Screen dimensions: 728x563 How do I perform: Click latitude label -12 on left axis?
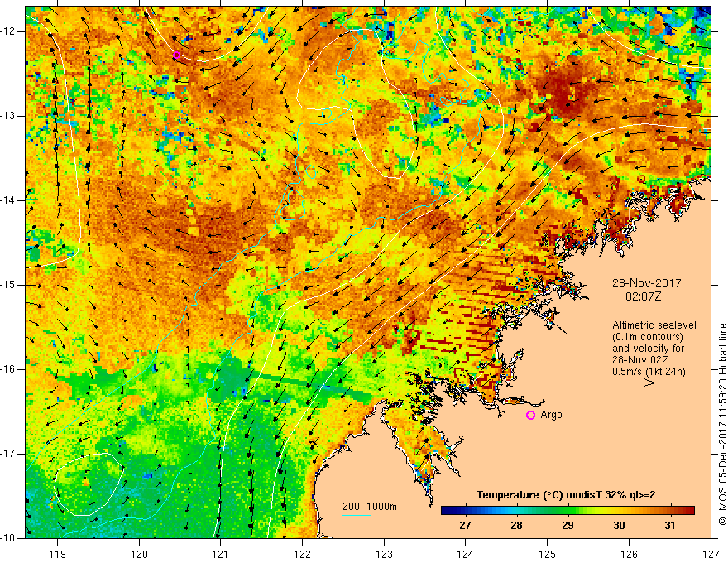(x=8, y=31)
